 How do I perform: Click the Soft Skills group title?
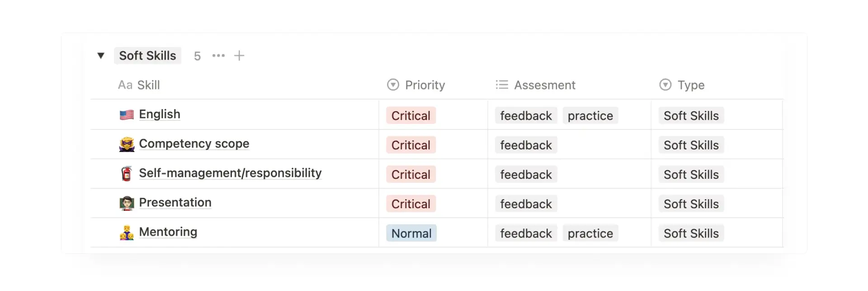[x=147, y=56]
